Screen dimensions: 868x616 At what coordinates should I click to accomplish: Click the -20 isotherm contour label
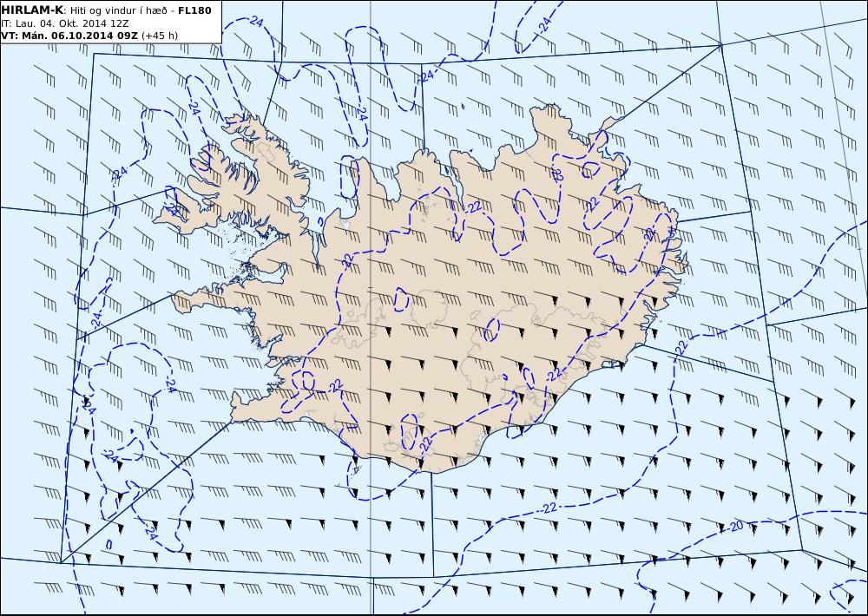click(734, 527)
